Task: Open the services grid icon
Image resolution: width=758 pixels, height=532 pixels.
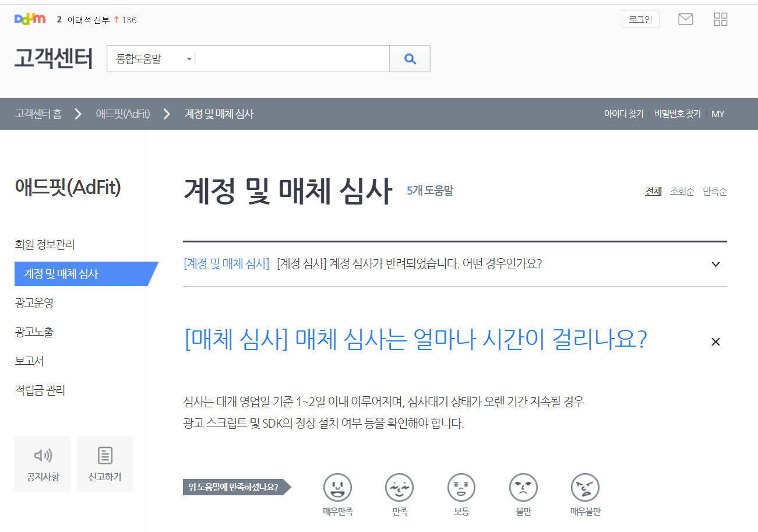Action: 721,19
